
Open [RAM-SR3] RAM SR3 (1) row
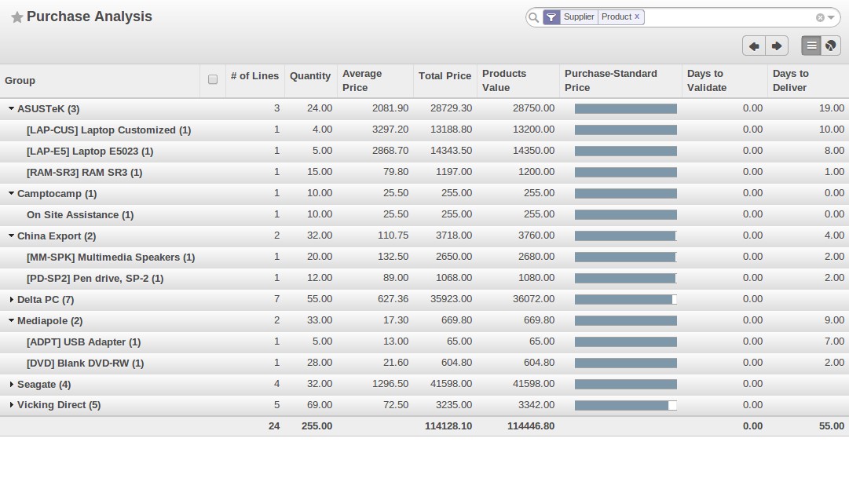tap(424, 172)
